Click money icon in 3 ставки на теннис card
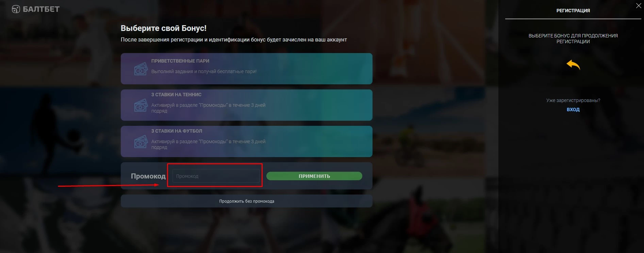The width and height of the screenshot is (644, 253). [x=141, y=105]
